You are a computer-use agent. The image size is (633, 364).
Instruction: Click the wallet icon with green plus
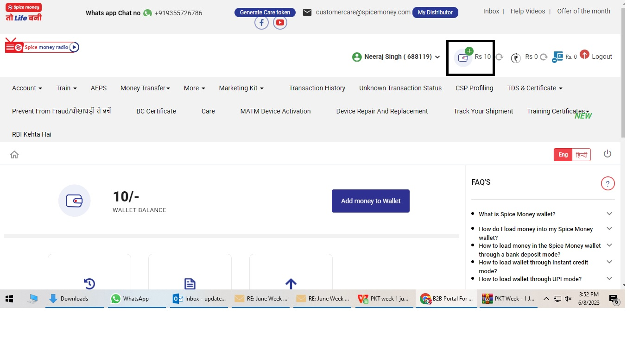pyautogui.click(x=463, y=57)
